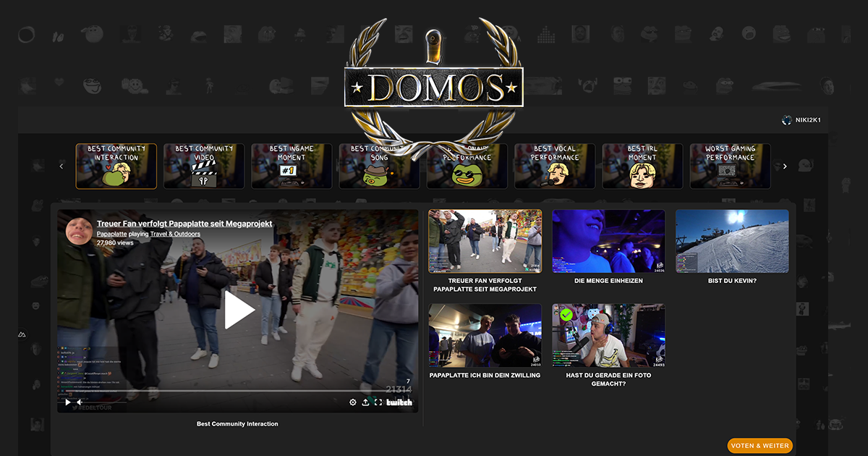868x456 pixels.
Task: Enter fullscreen mode in the video player
Action: point(378,401)
